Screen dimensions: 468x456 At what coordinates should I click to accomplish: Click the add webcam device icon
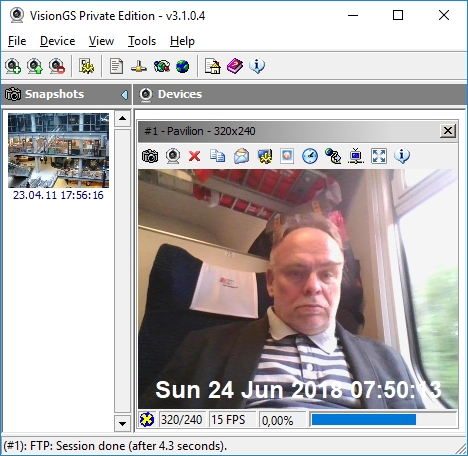click(x=13, y=66)
